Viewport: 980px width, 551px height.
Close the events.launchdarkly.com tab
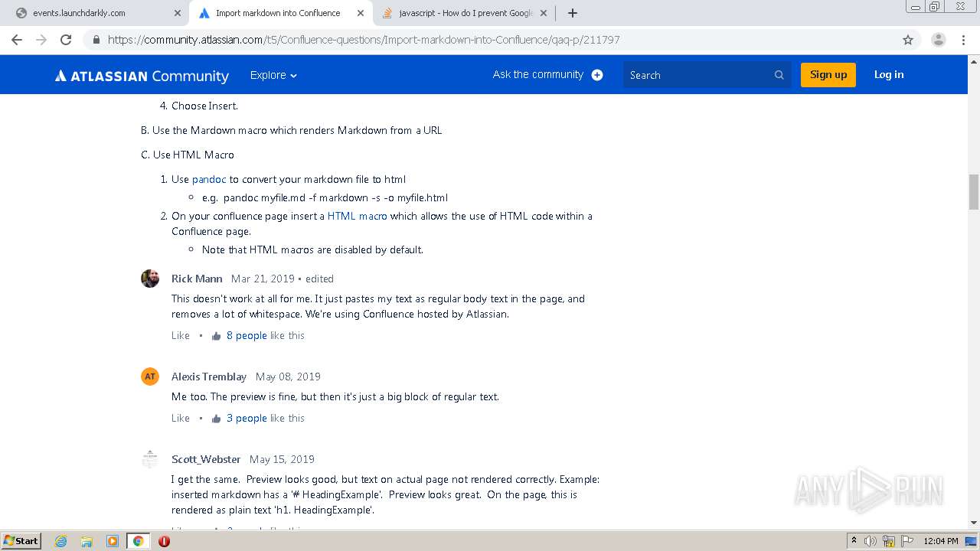pos(177,13)
